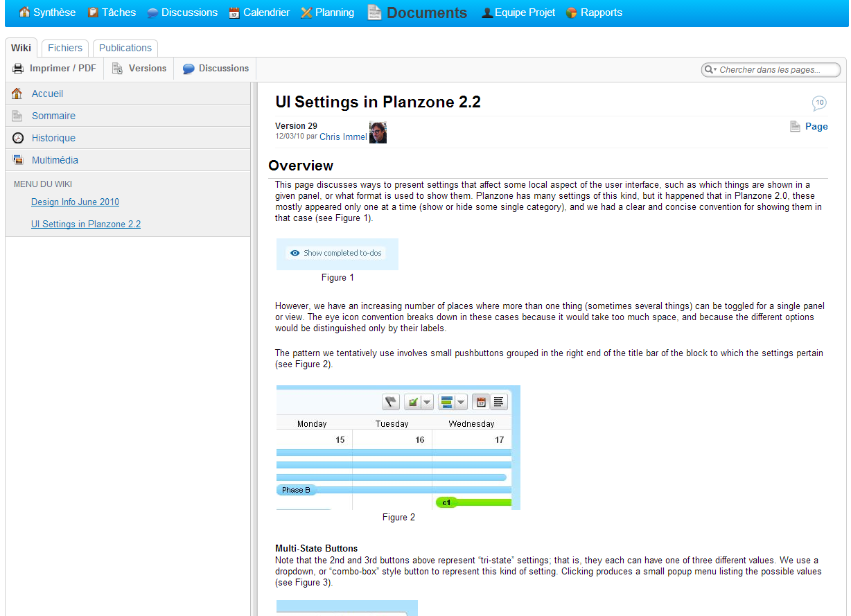This screenshot has height=616, width=851.
Task: Go to the Tâches section
Action: click(112, 12)
